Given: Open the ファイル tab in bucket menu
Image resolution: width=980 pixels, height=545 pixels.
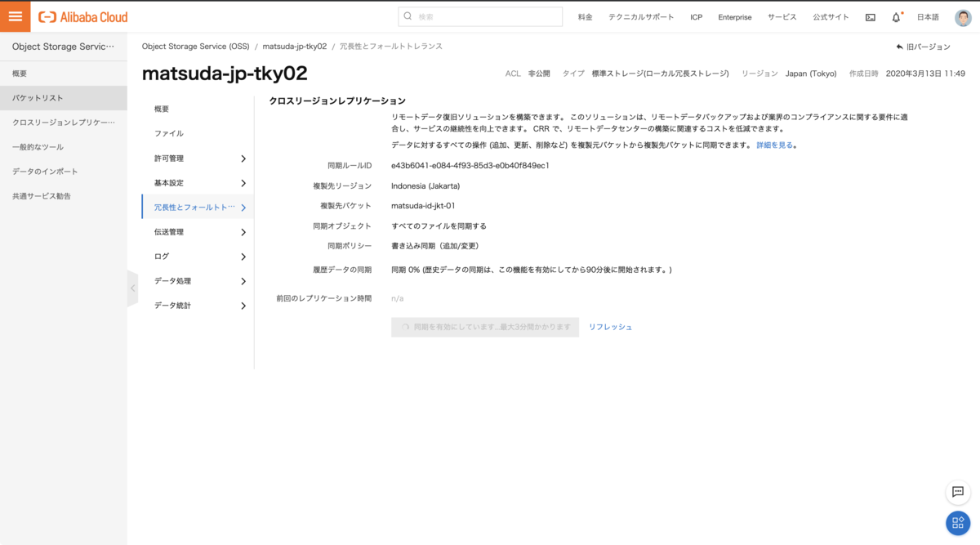Looking at the screenshot, I should coord(169,133).
